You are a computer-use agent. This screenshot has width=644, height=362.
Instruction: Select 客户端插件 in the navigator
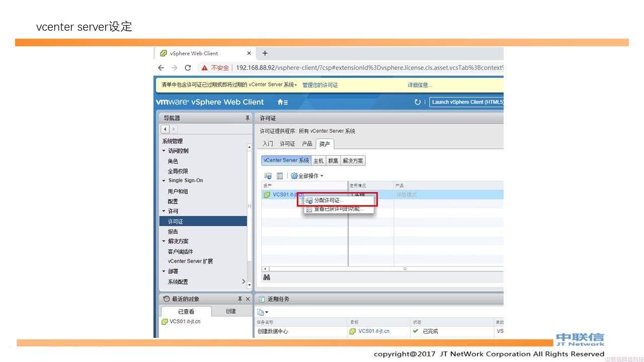pyautogui.click(x=180, y=252)
